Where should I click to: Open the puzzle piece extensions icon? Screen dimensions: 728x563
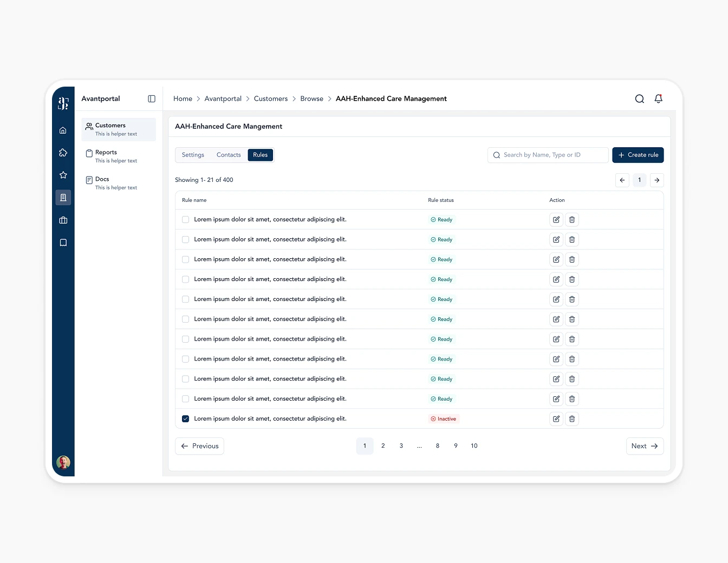click(x=63, y=153)
